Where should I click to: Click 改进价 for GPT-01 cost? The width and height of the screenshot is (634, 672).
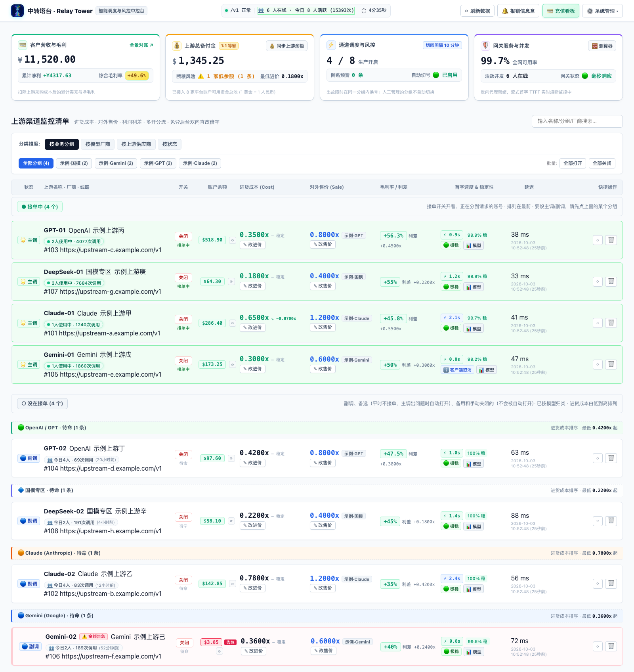click(253, 245)
